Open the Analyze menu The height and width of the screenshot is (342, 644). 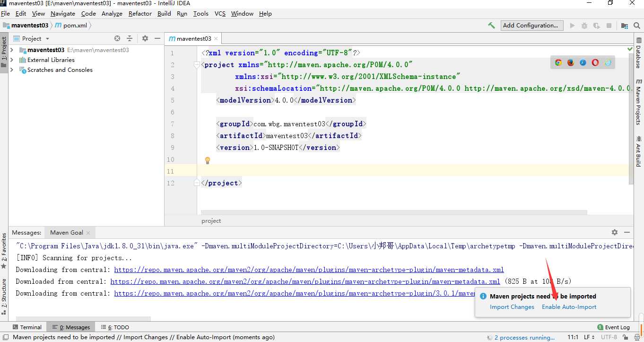112,14
